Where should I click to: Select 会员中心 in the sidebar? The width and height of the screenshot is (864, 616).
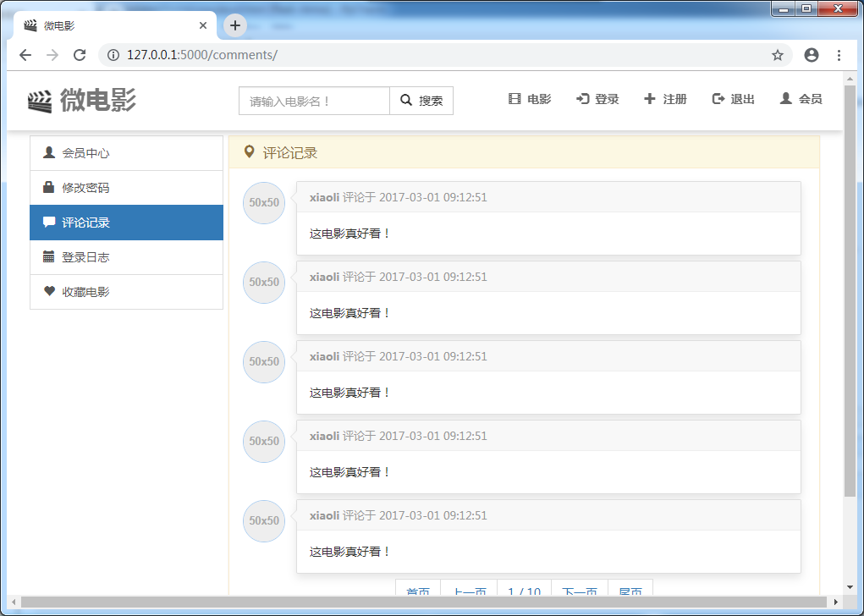click(x=127, y=153)
